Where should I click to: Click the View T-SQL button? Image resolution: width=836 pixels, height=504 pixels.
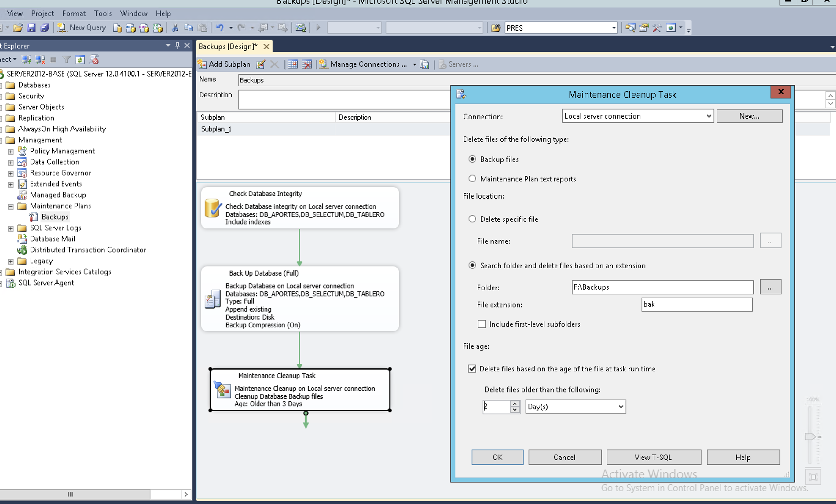653,457
